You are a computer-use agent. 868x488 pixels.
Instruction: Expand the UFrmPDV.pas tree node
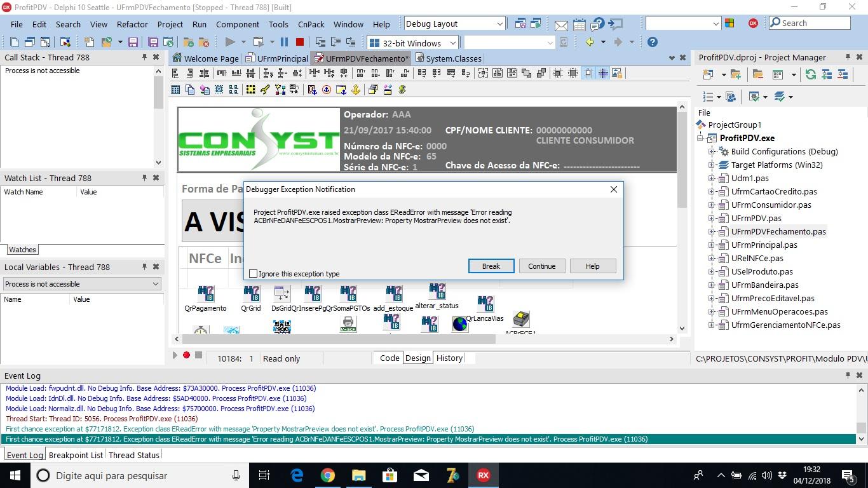coord(712,219)
